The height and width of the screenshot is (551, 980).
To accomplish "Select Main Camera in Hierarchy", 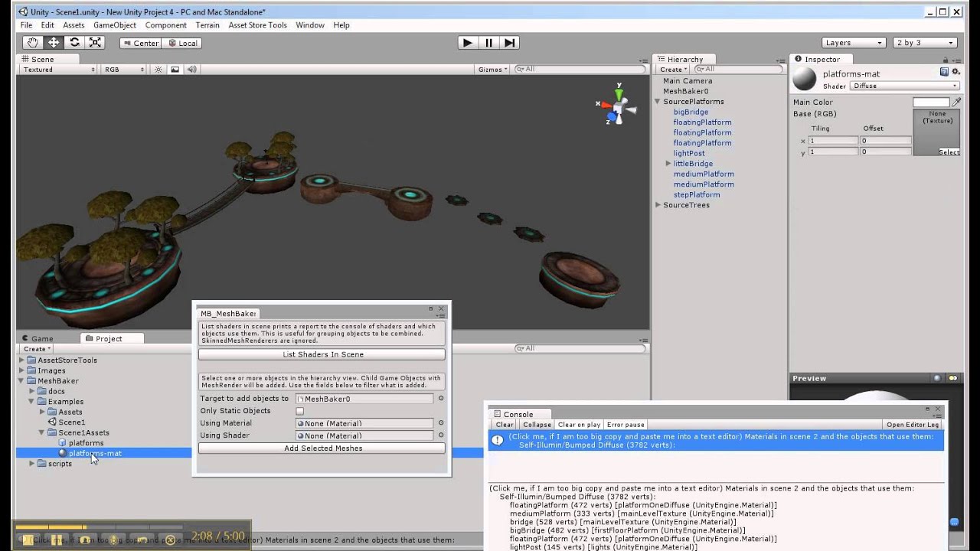I will [x=688, y=81].
